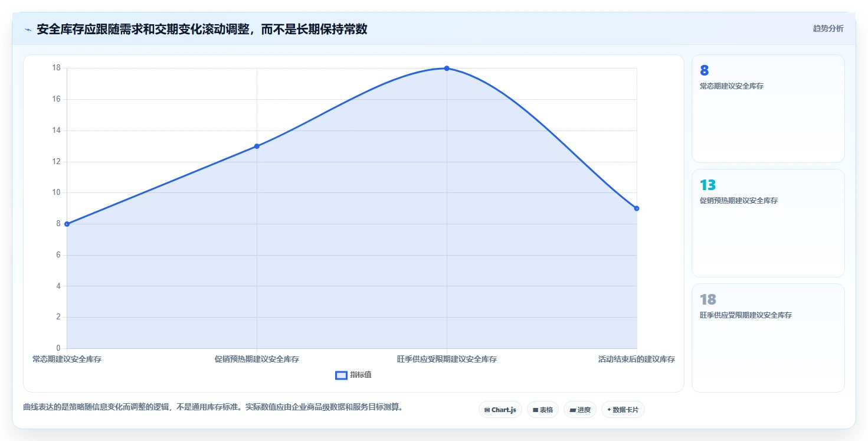Image resolution: width=868 pixels, height=441 pixels.
Task: Select the 促销预热期建议安全库存 card showing 13
Action: tap(768, 223)
